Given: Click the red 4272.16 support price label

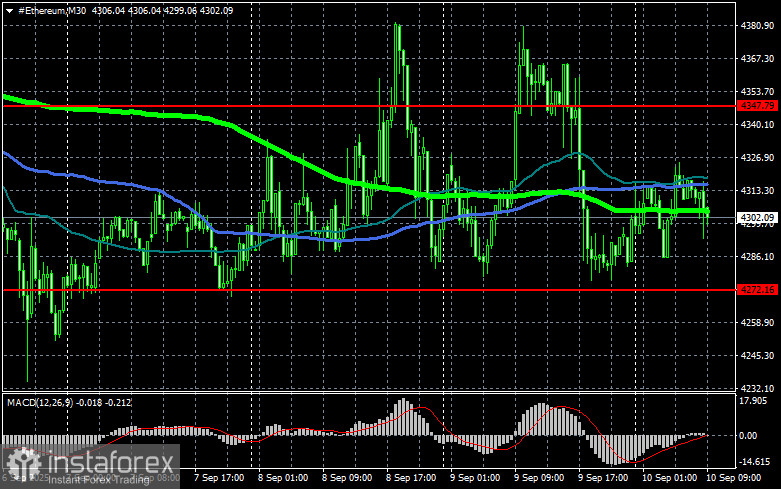Looking at the screenshot, I should pos(758,289).
